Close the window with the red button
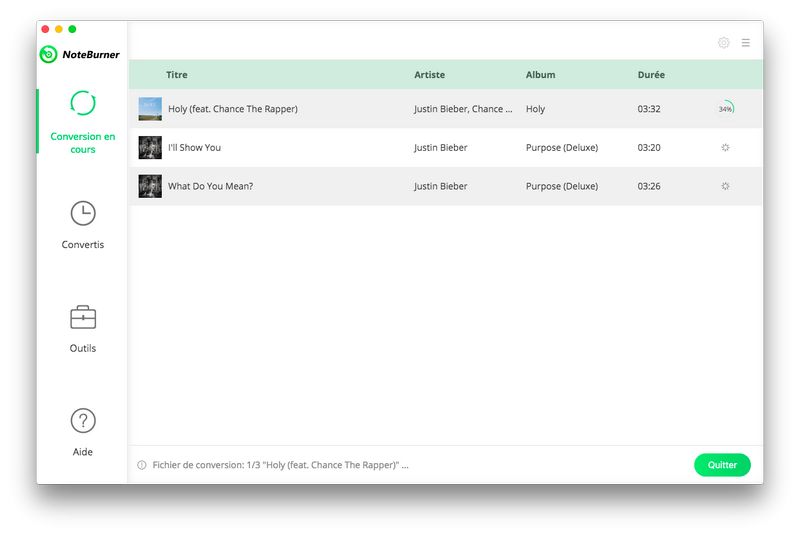Image resolution: width=800 pixels, height=536 pixels. click(45, 29)
